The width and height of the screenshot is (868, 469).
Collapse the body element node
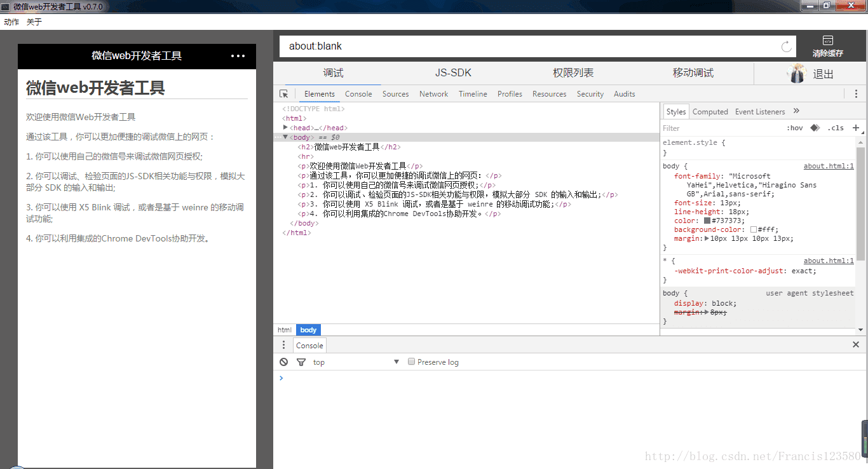(x=285, y=137)
